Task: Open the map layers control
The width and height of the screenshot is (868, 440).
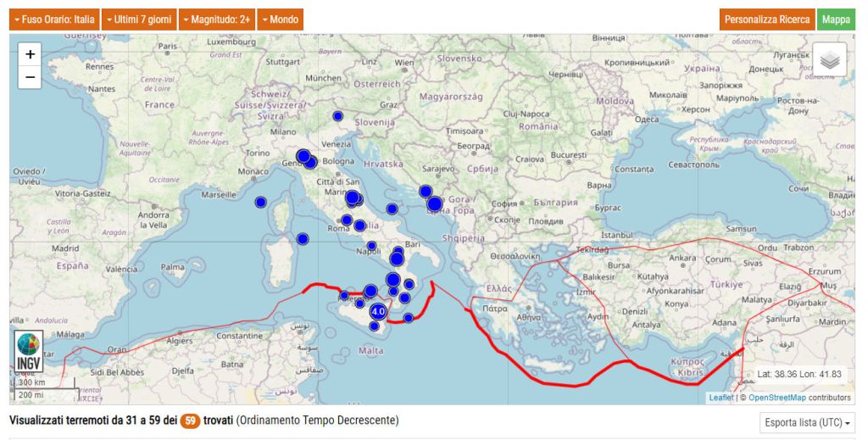Action: click(829, 59)
